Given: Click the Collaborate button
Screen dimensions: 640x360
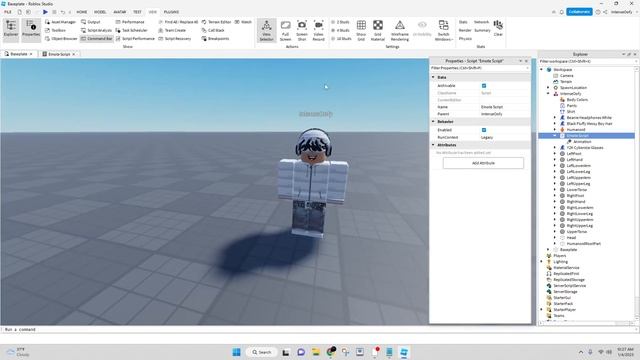Looking at the screenshot, I should [579, 12].
